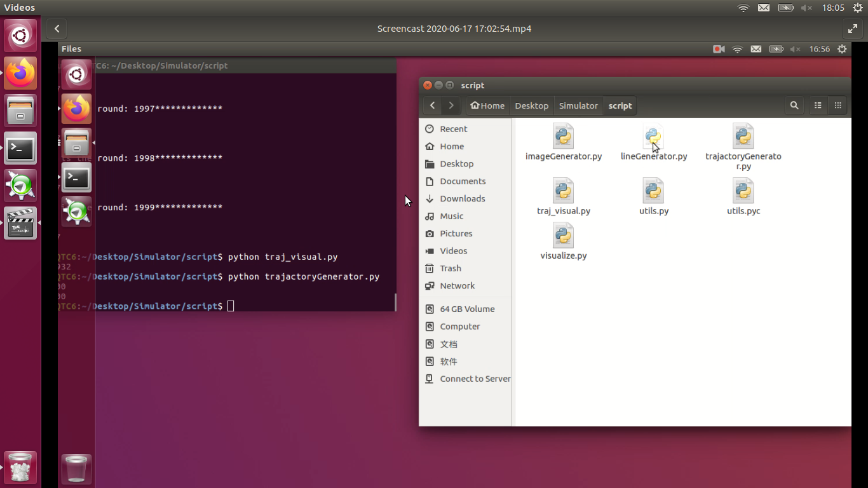Select the utils.pyc file
Viewport: 868px width, 488px height.
(x=743, y=197)
